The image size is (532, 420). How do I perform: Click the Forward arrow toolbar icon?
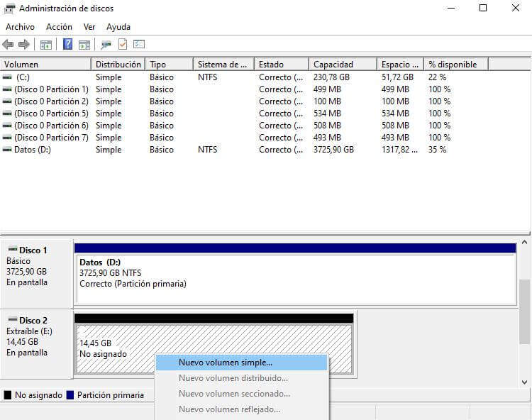click(x=23, y=44)
